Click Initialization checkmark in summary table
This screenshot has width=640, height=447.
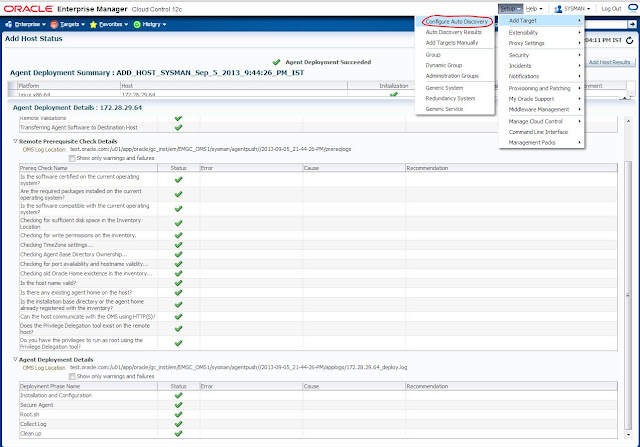pyautogui.click(x=393, y=94)
